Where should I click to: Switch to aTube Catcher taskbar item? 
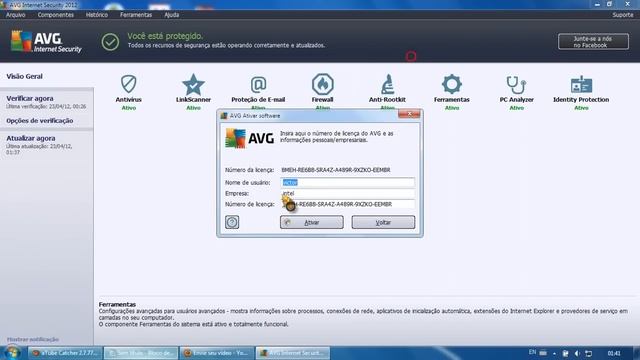click(64, 353)
